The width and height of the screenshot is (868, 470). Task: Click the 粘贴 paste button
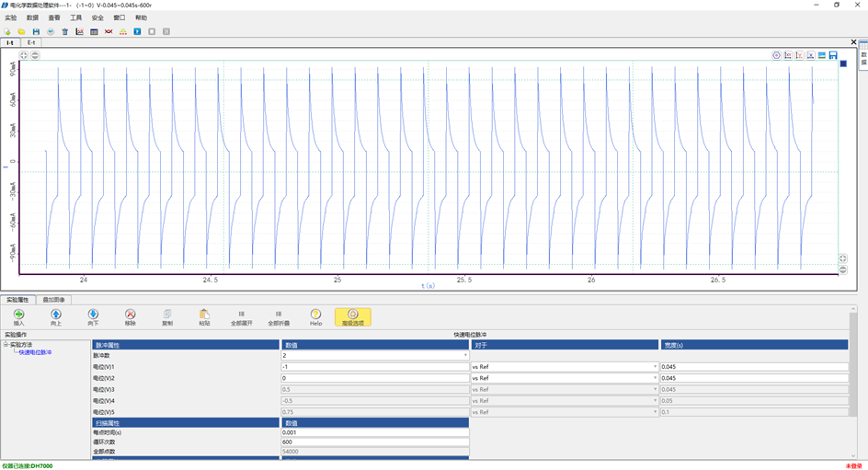tap(204, 317)
